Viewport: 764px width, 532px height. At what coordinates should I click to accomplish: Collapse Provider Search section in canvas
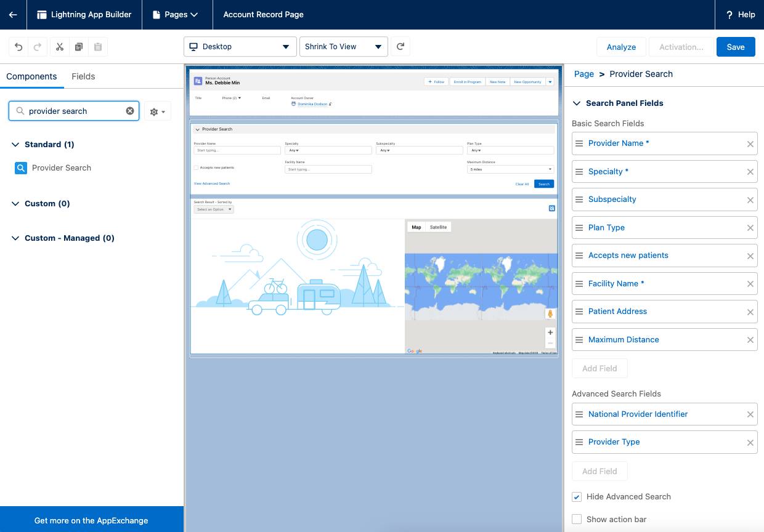(x=198, y=129)
